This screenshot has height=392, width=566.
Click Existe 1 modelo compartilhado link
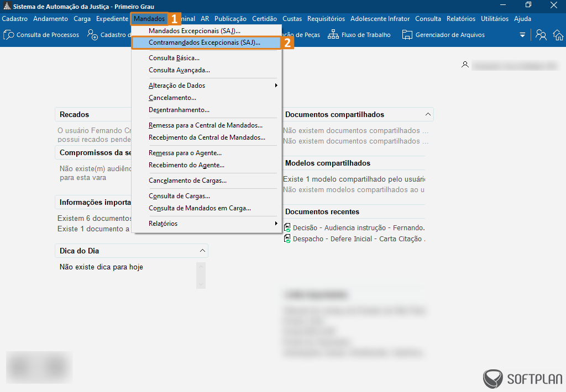click(354, 179)
